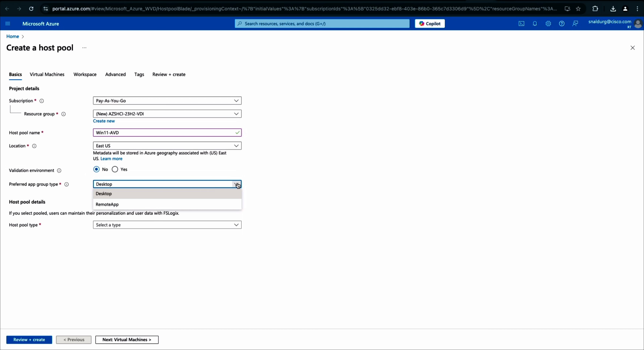Select No for Validation environment
This screenshot has width=644, height=350.
click(x=96, y=169)
